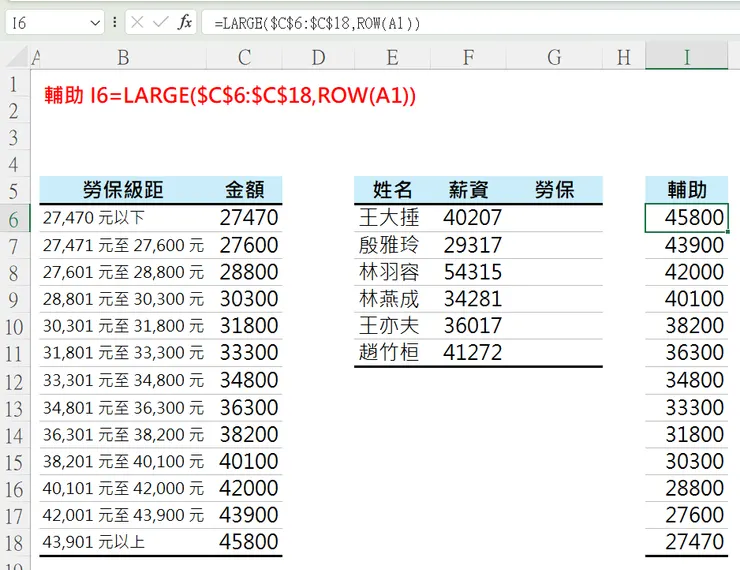This screenshot has height=570, width=740.
Task: Select name cell 王大捶
Action: coord(392,218)
